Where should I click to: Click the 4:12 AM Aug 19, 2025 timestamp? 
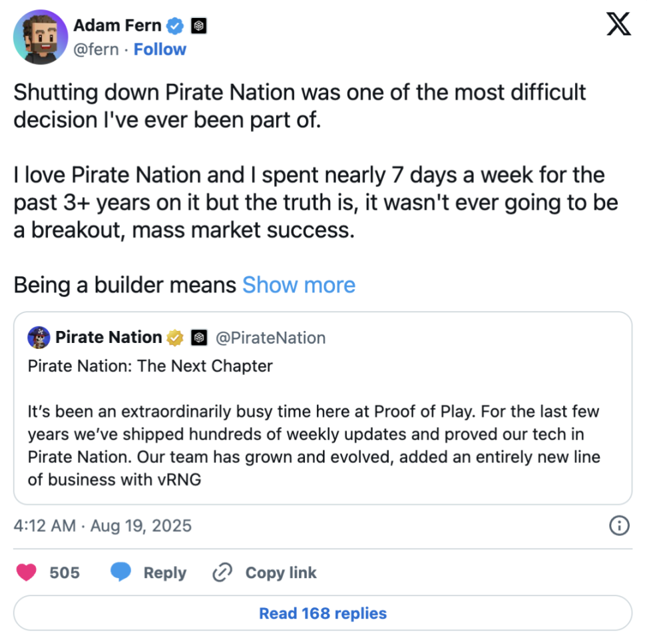pos(103,525)
